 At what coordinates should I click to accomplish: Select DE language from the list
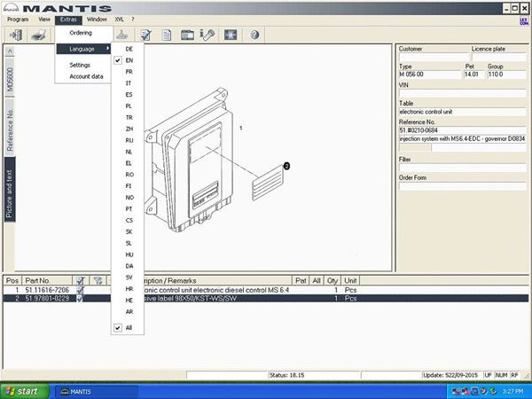(129, 49)
